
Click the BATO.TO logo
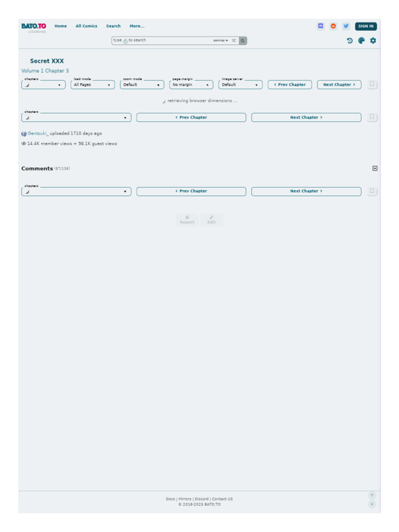(x=34, y=26)
